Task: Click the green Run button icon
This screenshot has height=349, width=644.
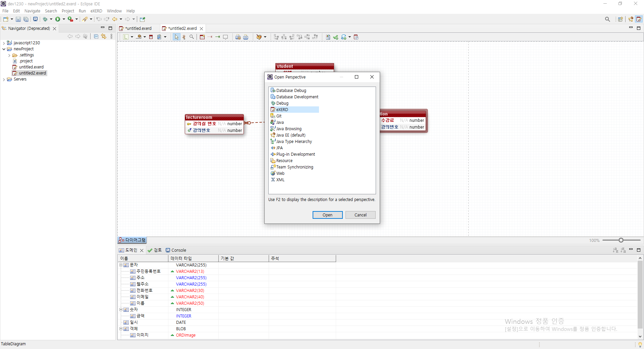Action: [58, 19]
